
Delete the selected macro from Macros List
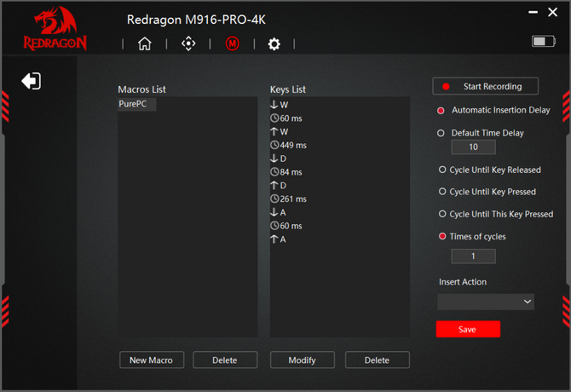tap(225, 360)
